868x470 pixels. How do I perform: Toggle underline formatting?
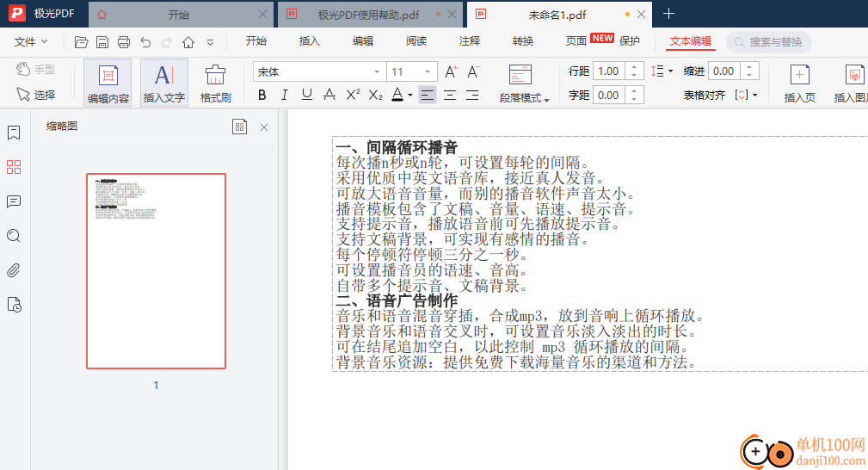306,96
